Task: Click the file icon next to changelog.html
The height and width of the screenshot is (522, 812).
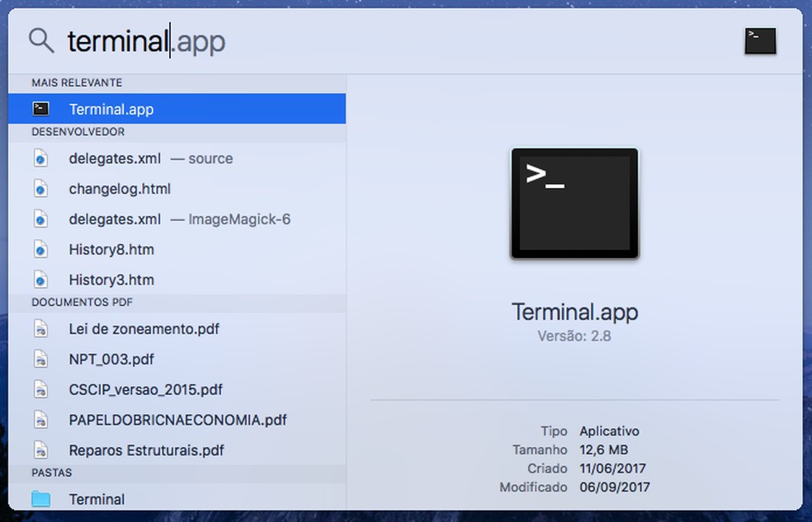Action: 40,189
